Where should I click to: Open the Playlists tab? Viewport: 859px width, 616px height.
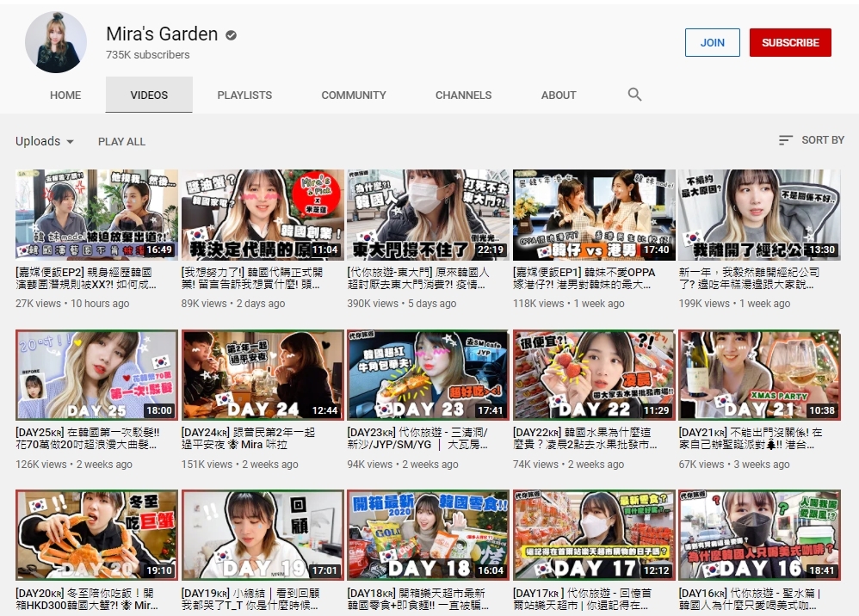(244, 95)
